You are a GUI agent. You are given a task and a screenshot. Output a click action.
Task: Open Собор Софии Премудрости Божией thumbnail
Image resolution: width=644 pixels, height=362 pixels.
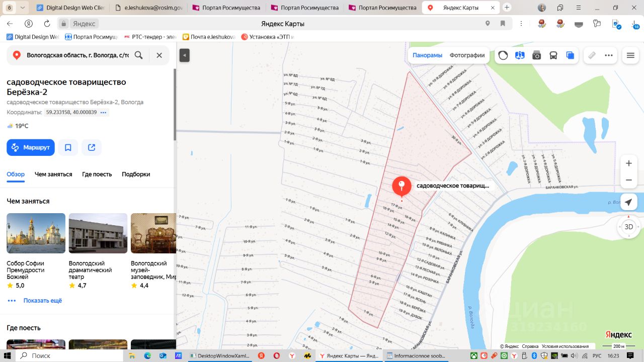tap(36, 233)
